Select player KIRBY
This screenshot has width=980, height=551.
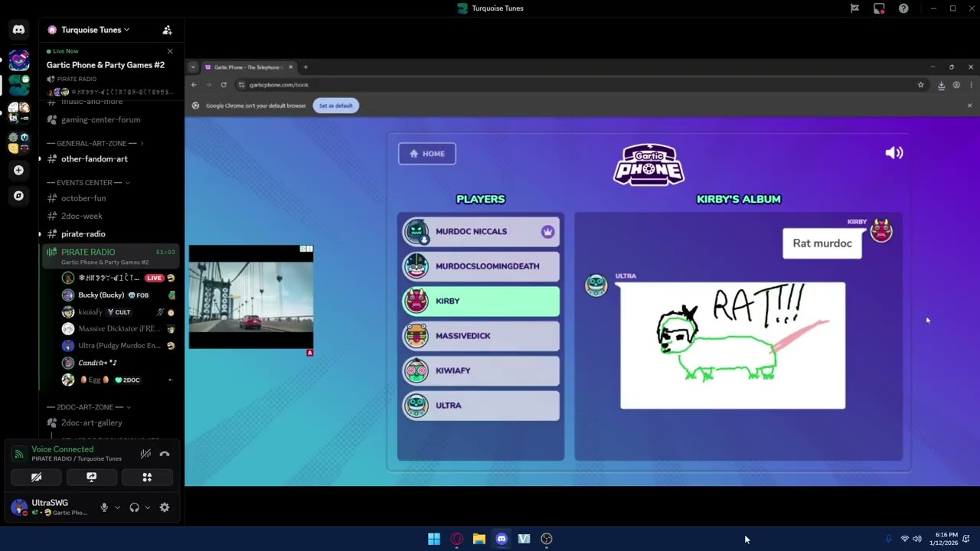(482, 302)
